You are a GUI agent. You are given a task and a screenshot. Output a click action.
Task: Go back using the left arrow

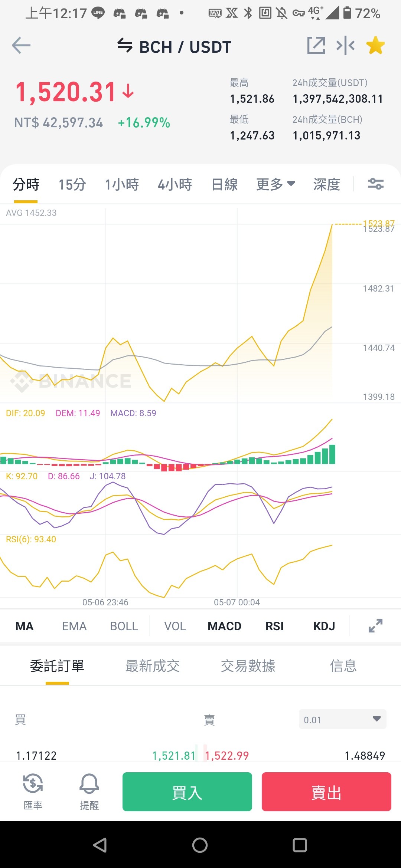[x=21, y=46]
